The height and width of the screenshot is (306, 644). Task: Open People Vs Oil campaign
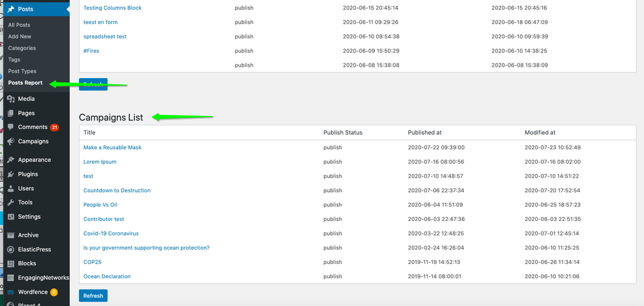pyautogui.click(x=100, y=205)
